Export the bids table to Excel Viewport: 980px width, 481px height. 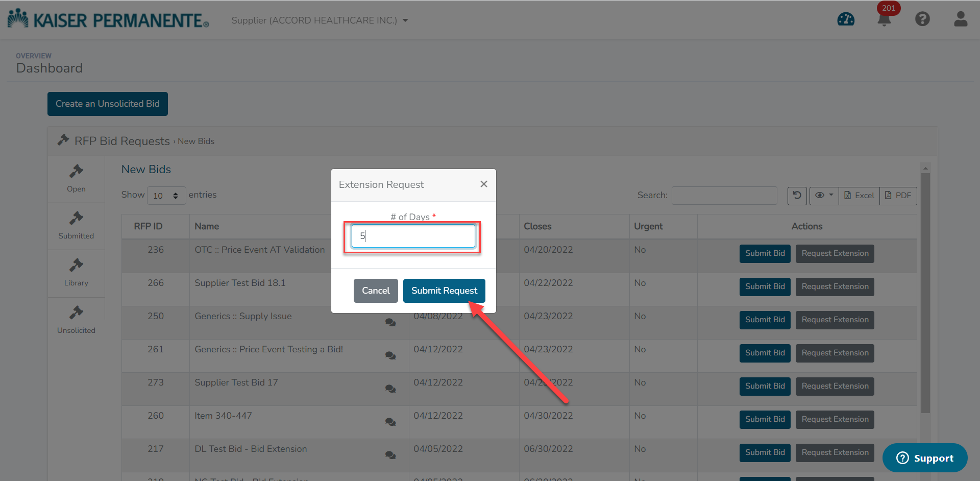(x=859, y=196)
